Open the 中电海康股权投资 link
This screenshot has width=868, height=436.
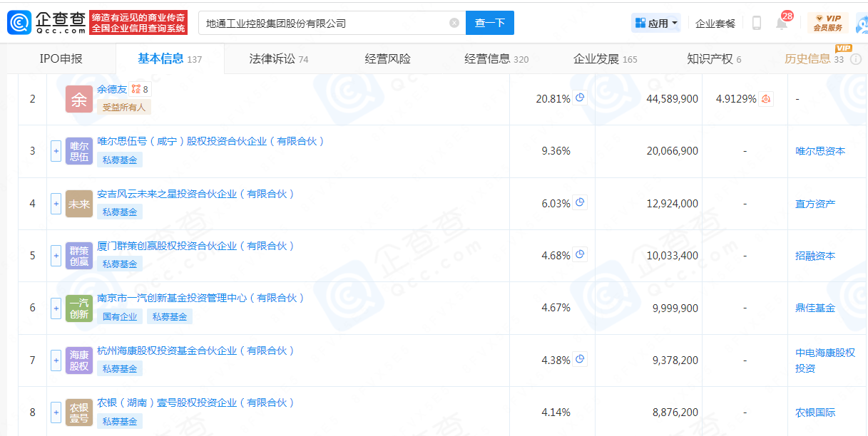[x=825, y=360]
